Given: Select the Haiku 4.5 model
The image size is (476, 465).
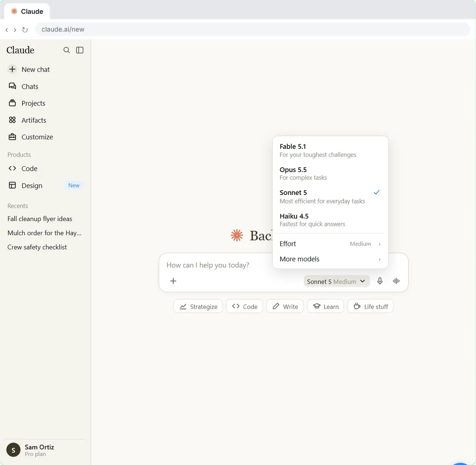Looking at the screenshot, I should (x=330, y=220).
